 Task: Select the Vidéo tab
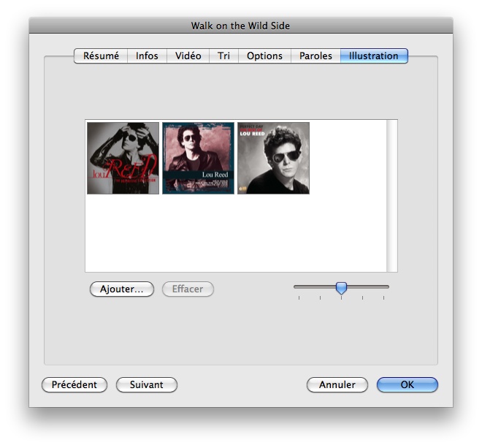click(x=188, y=56)
